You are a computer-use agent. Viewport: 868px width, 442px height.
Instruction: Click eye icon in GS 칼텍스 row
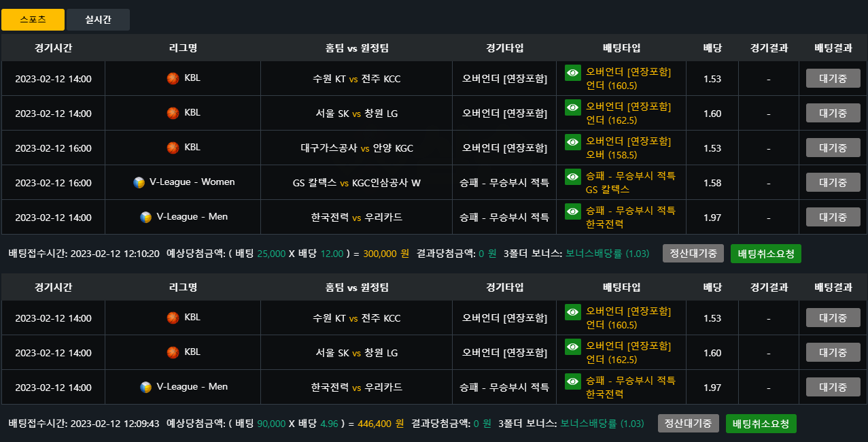[x=573, y=176]
